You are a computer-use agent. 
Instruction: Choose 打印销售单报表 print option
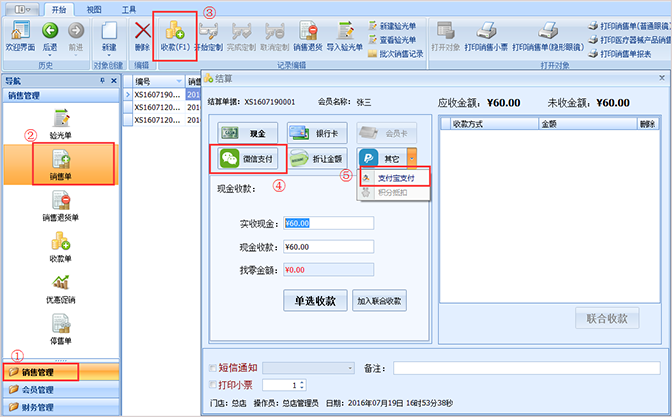[620, 54]
